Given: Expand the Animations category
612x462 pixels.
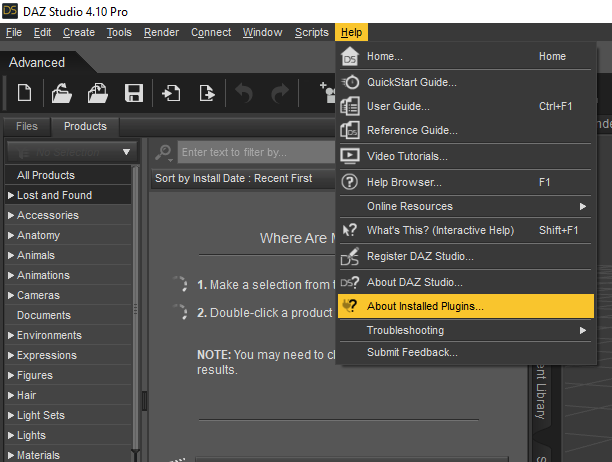Looking at the screenshot, I should coord(11,275).
